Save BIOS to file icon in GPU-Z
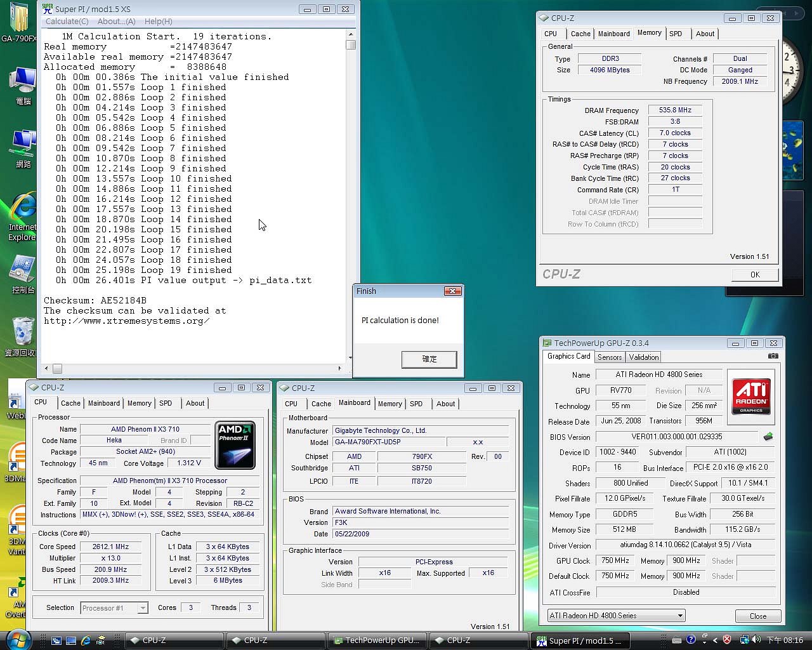The image size is (812, 650). [x=768, y=437]
